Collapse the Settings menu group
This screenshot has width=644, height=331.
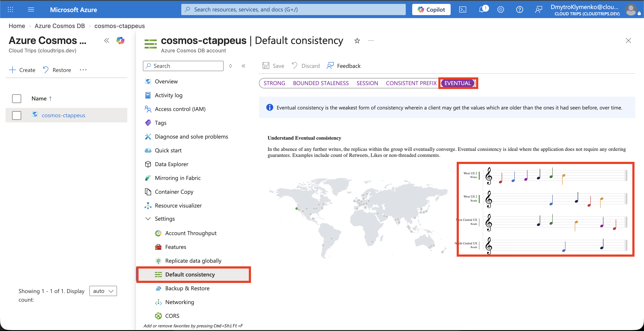tap(148, 219)
